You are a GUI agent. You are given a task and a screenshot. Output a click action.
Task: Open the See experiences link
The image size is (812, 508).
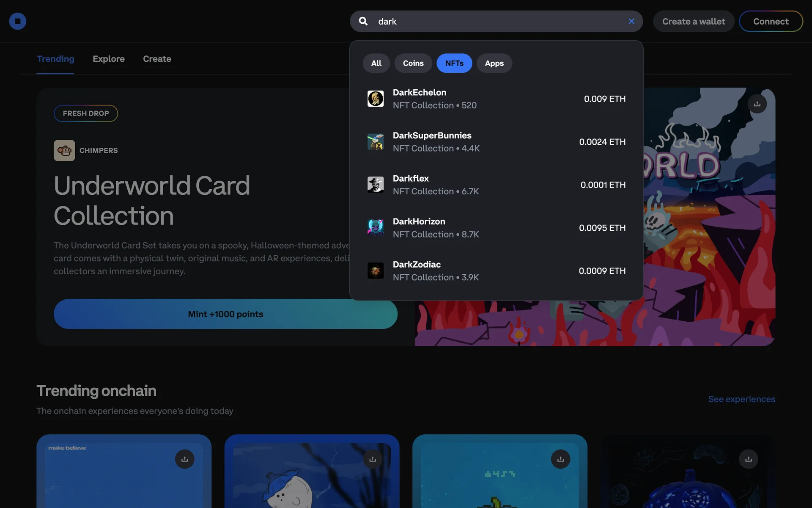741,399
